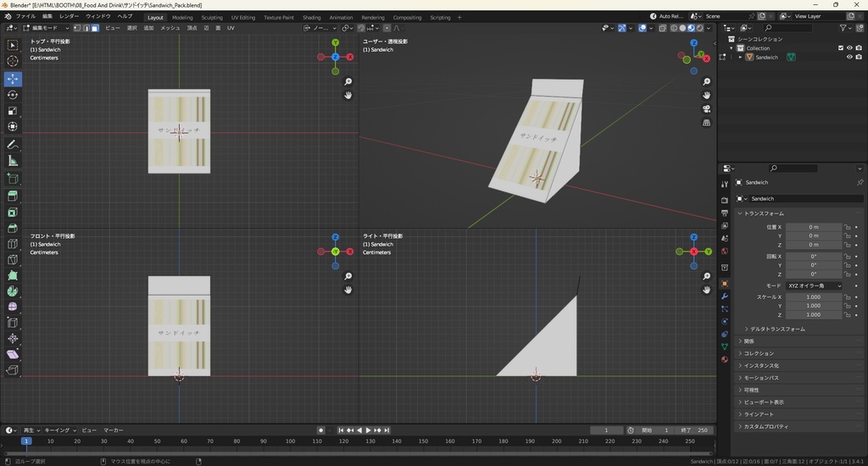Open the UV Editing workspace tab
This screenshot has height=466, width=868.
242,17
